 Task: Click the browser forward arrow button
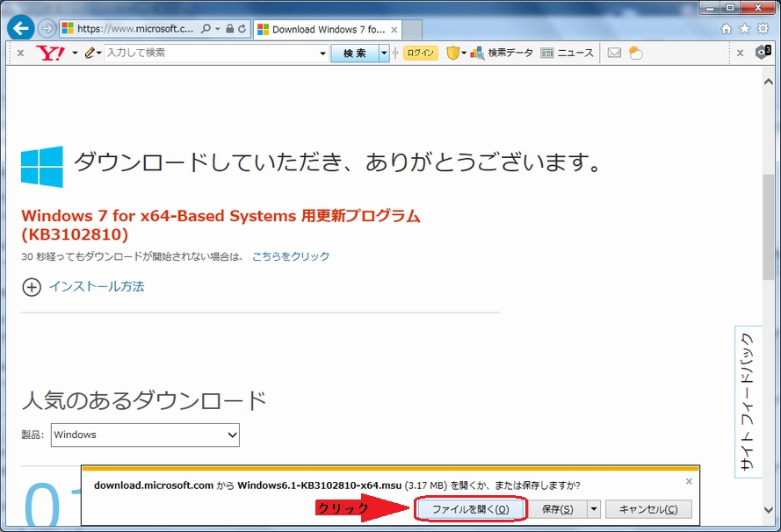(47, 28)
